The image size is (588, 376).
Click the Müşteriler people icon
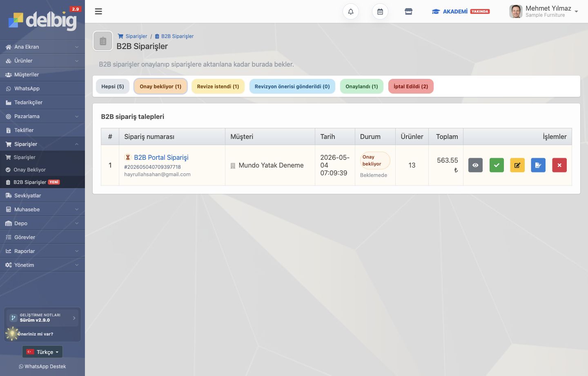click(8, 75)
